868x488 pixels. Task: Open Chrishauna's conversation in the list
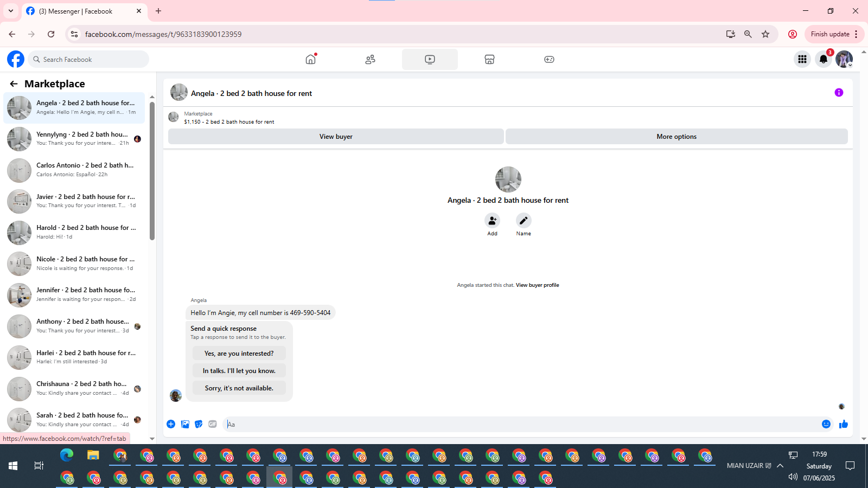(74, 388)
